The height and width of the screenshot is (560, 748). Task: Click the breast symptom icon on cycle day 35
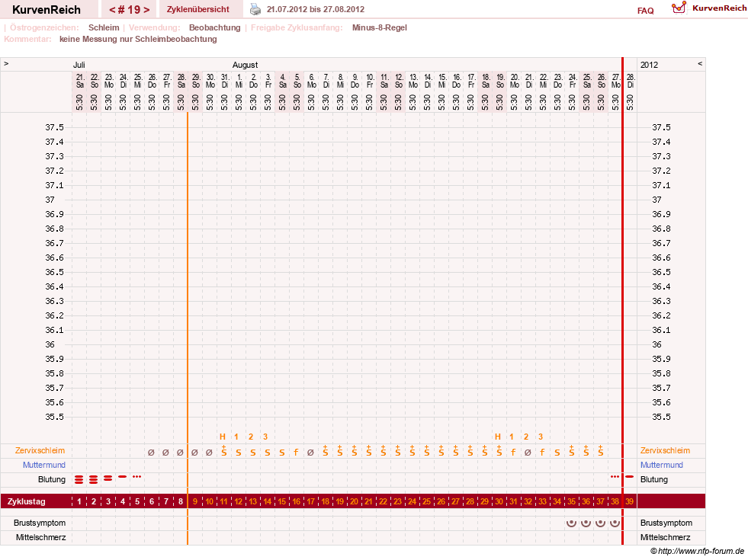coord(572,523)
